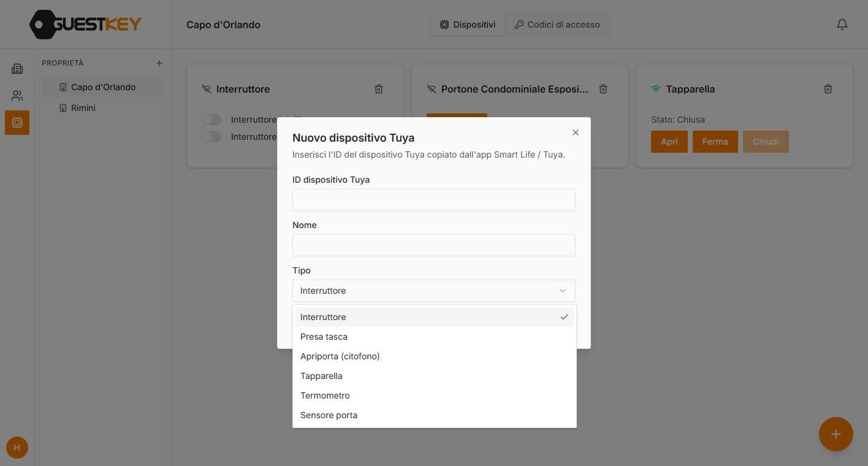
Task: Open the devices chip sidebar icon
Action: point(17,123)
